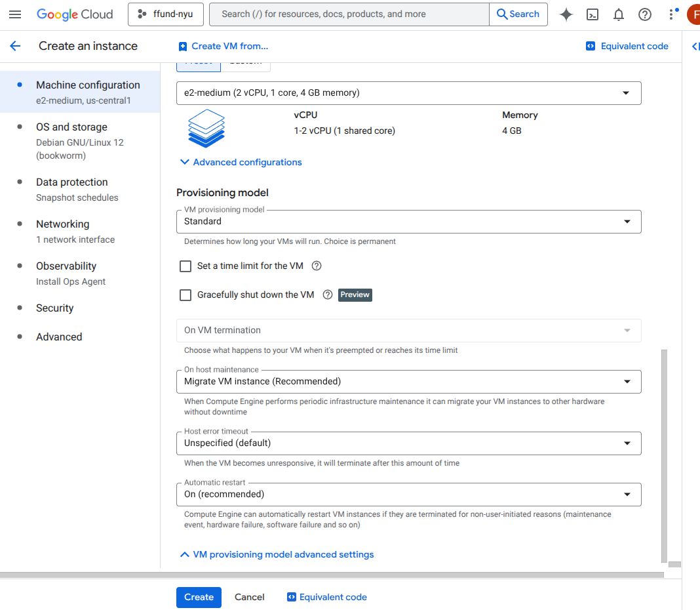Click the Gemini AI sparkle icon

[566, 14]
